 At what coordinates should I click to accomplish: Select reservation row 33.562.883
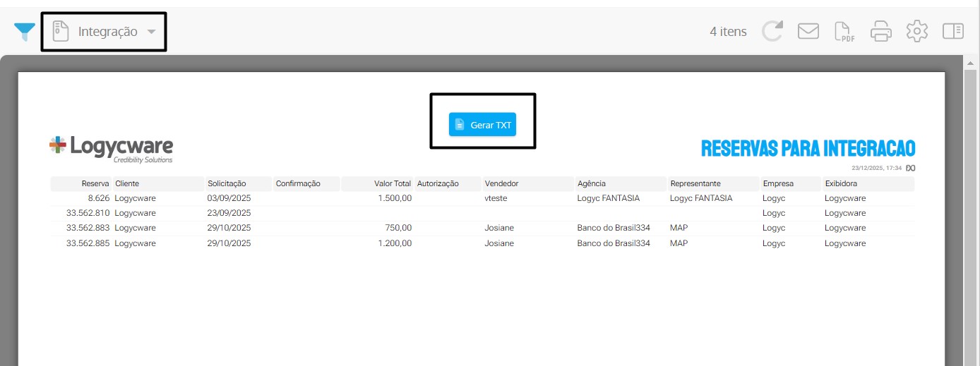(x=88, y=228)
